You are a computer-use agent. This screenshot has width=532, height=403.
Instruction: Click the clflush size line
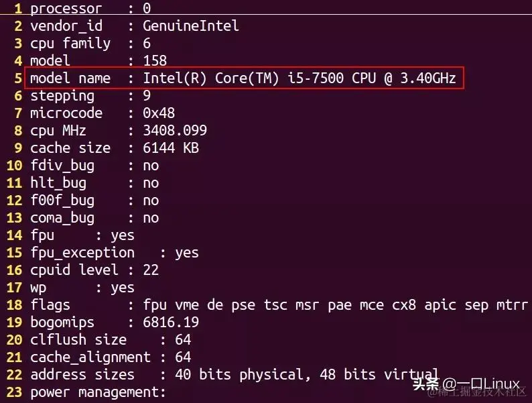pyautogui.click(x=111, y=340)
